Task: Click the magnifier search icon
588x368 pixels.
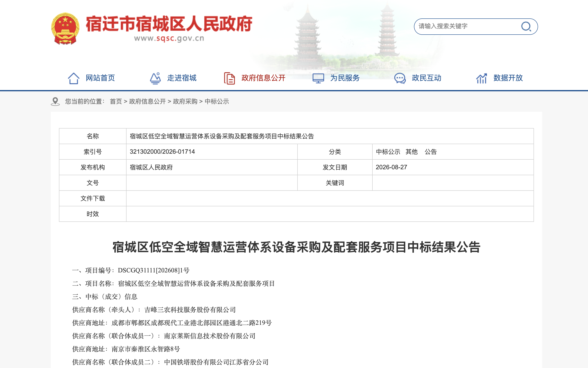Action: click(526, 26)
